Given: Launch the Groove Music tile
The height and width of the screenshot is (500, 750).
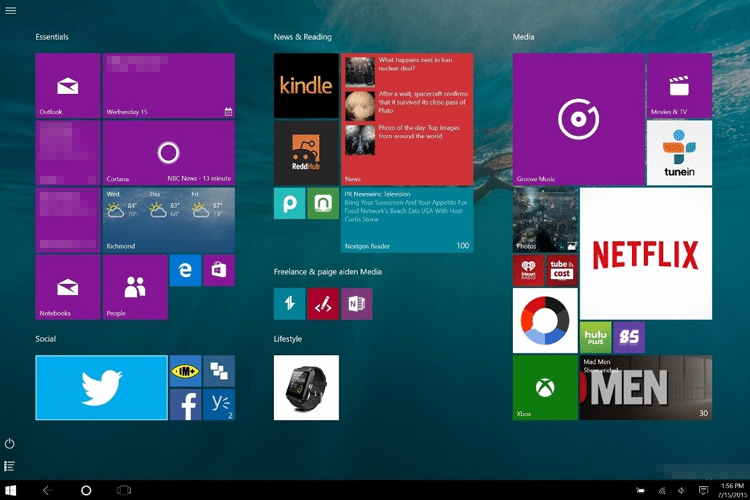Looking at the screenshot, I should click(x=579, y=119).
